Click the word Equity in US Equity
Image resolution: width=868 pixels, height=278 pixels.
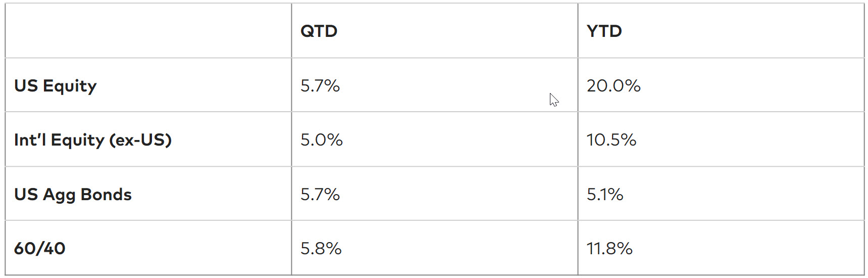pos(70,86)
